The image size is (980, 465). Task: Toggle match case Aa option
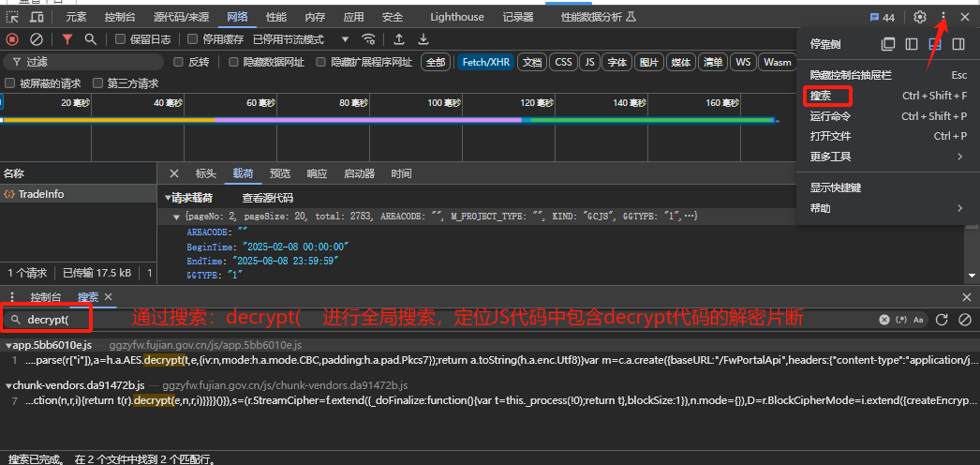coord(918,320)
